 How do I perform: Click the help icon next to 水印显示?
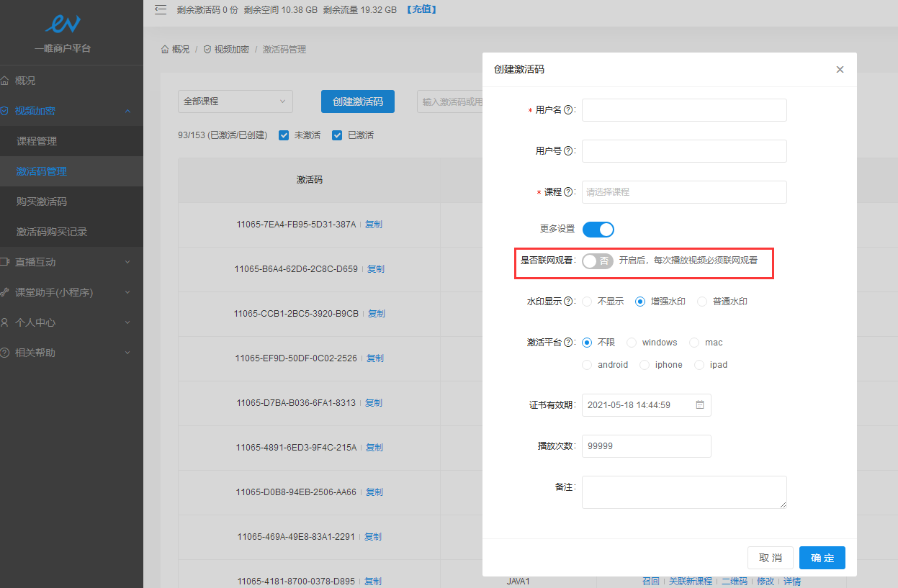click(x=568, y=302)
